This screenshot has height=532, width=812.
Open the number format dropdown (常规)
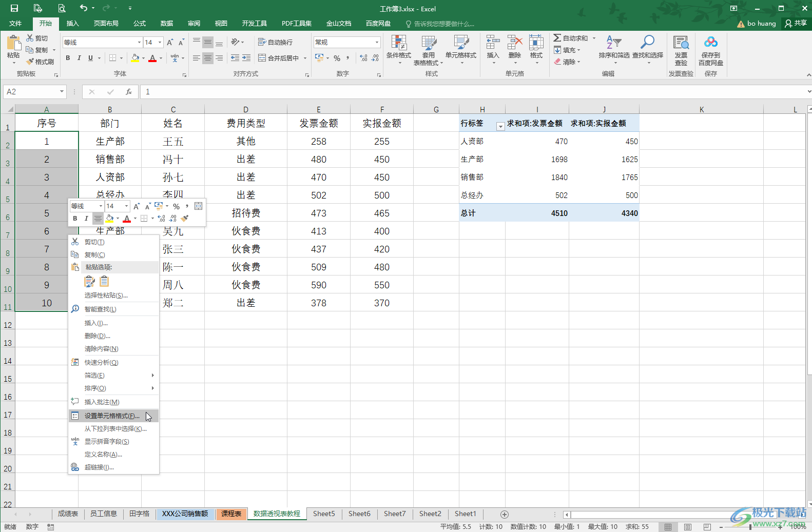(x=377, y=43)
